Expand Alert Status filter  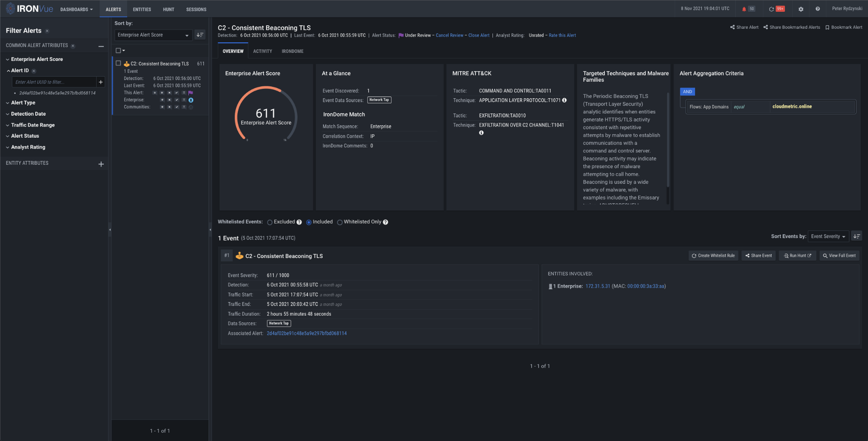click(x=22, y=136)
